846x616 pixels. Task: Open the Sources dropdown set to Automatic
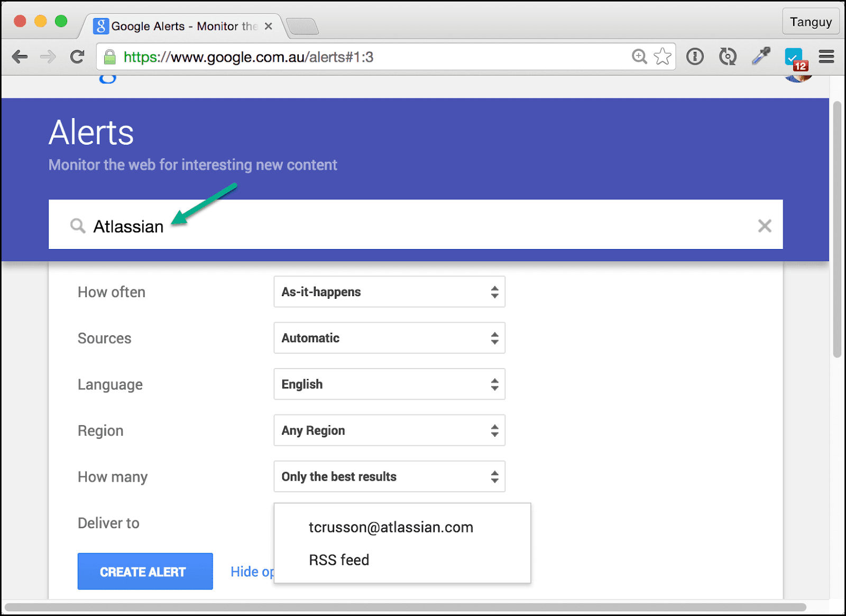[389, 338]
